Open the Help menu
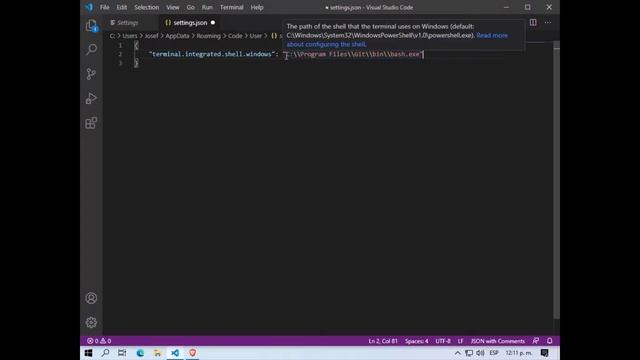This screenshot has height=360, width=640. click(257, 7)
